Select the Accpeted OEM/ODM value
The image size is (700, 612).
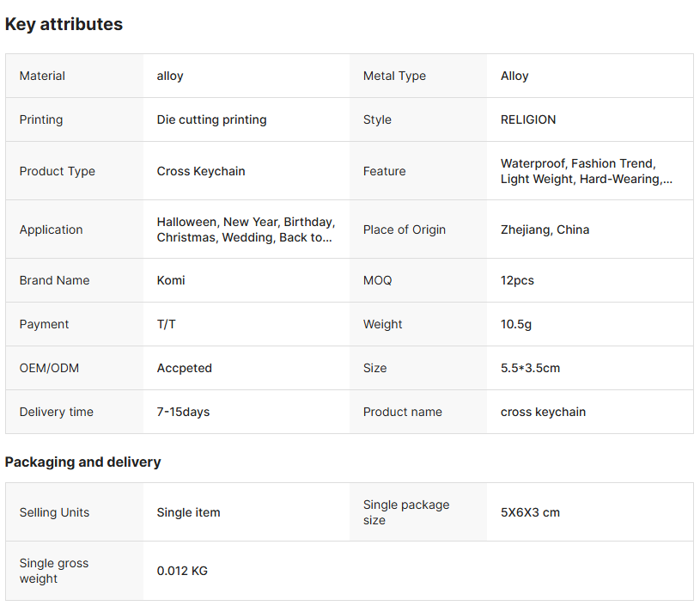click(x=184, y=368)
